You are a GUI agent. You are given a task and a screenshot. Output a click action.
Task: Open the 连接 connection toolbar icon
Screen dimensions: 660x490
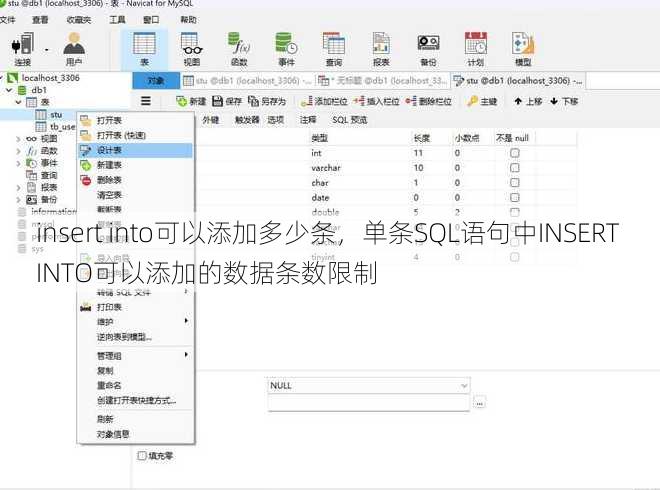coord(23,49)
